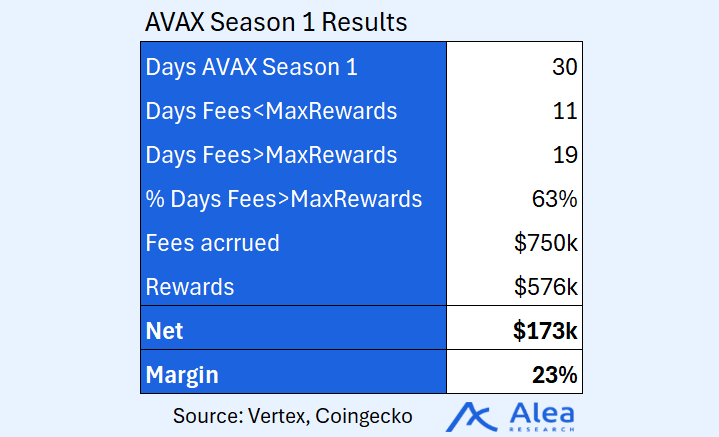Click the bold Net label

pyautogui.click(x=164, y=331)
